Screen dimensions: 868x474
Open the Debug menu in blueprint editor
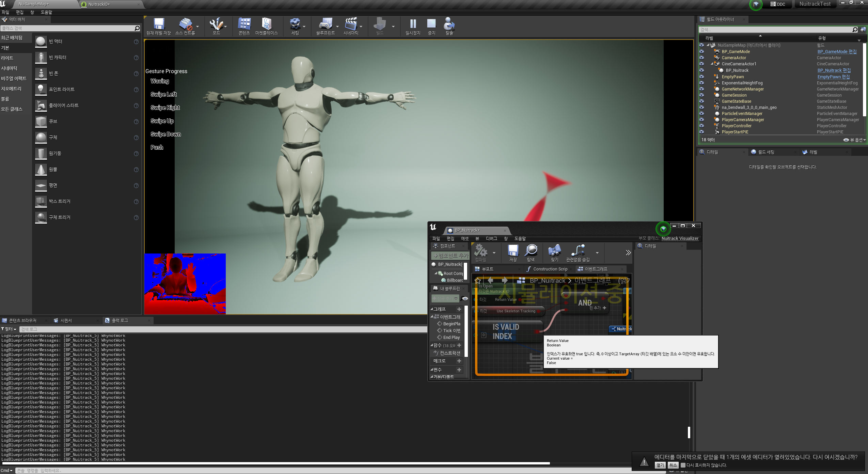tap(491, 239)
